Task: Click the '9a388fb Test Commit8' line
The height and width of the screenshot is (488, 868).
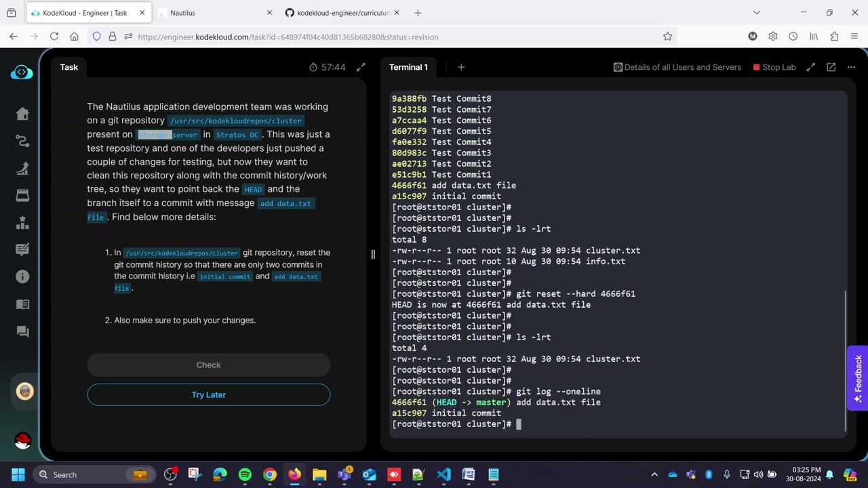Action: 441,99
